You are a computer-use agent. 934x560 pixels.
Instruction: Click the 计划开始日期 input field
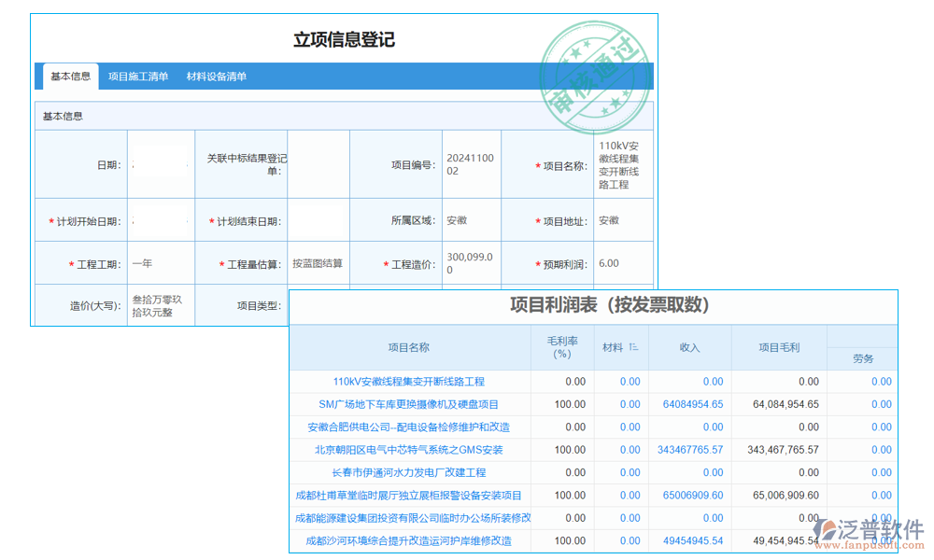(161, 221)
